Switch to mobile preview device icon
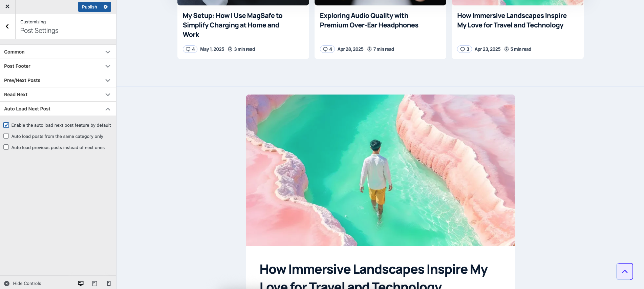This screenshot has height=289, width=644. pos(109,283)
